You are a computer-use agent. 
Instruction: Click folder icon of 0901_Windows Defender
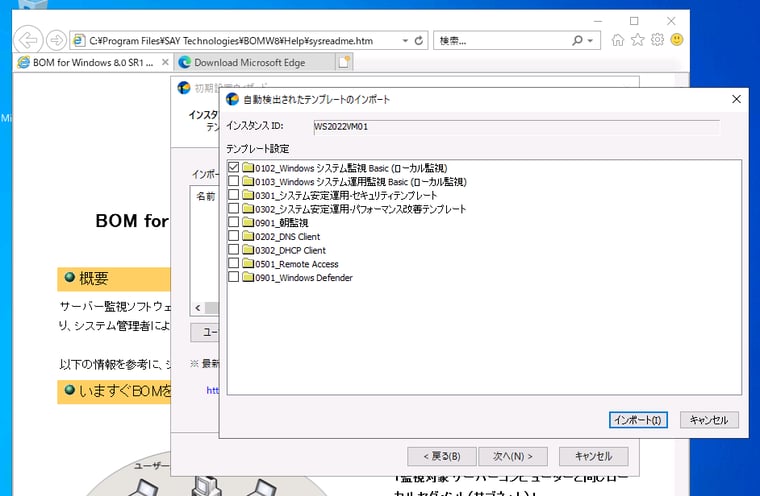click(x=248, y=277)
